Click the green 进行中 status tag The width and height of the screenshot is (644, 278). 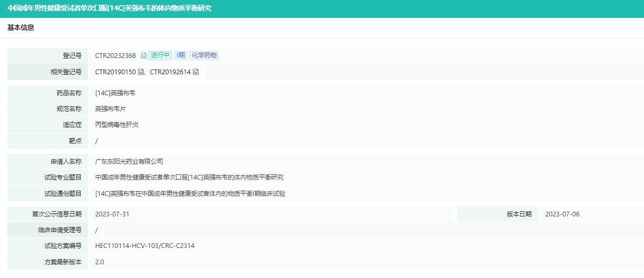(x=160, y=56)
